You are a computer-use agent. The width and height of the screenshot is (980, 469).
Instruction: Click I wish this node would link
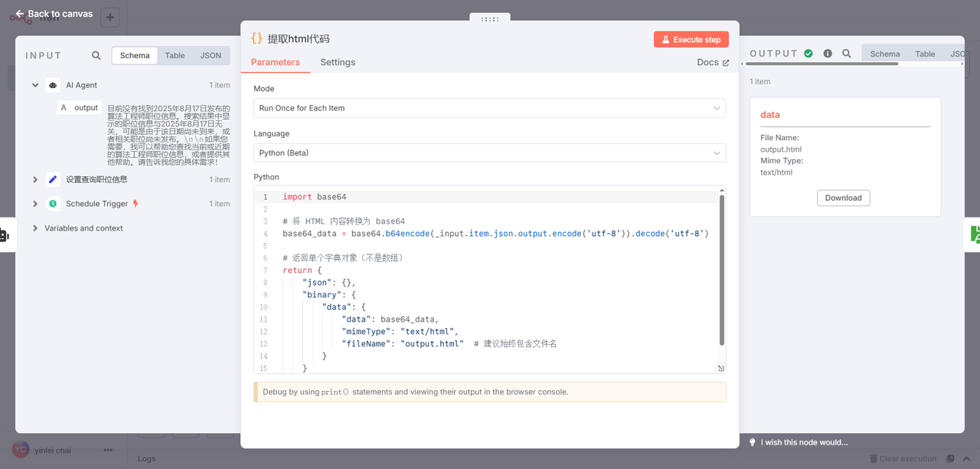804,442
